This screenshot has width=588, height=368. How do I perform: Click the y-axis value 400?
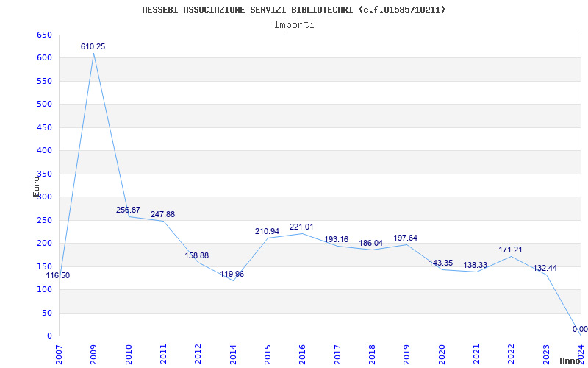click(x=44, y=151)
